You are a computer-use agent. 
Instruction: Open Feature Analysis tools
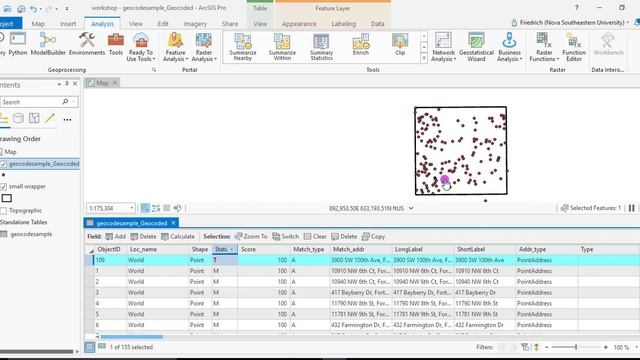pos(176,47)
